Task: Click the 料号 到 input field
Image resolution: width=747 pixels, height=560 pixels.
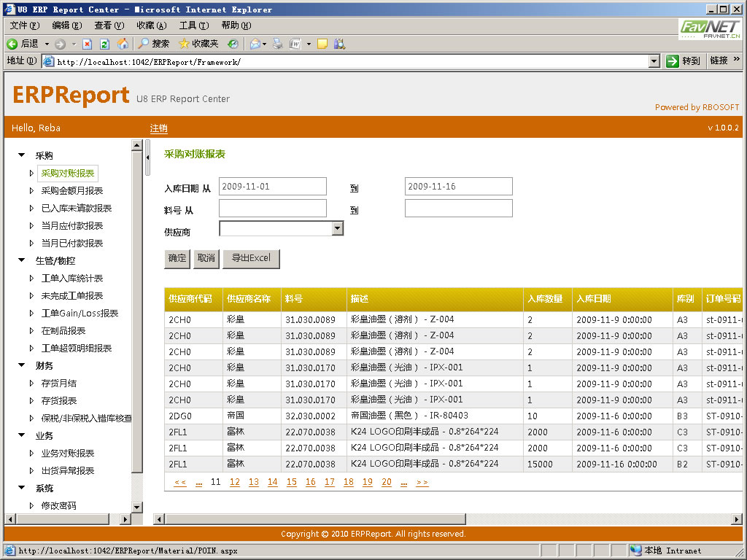Action: 459,208
